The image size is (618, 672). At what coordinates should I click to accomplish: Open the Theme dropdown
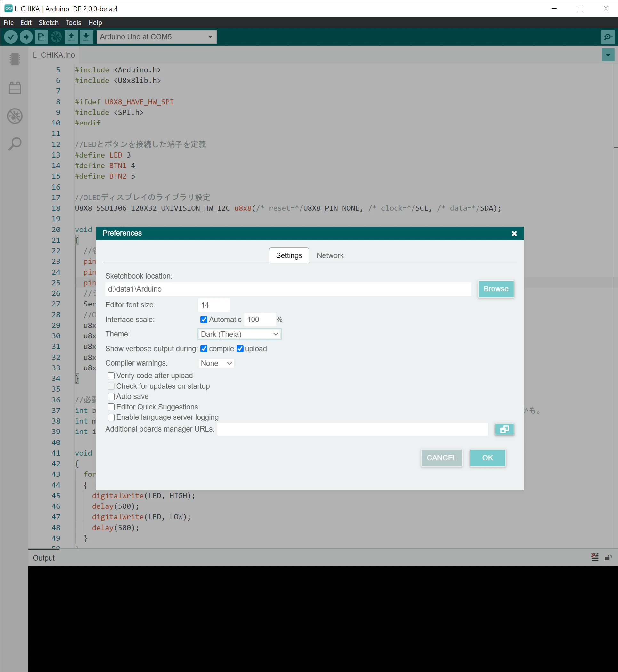239,334
